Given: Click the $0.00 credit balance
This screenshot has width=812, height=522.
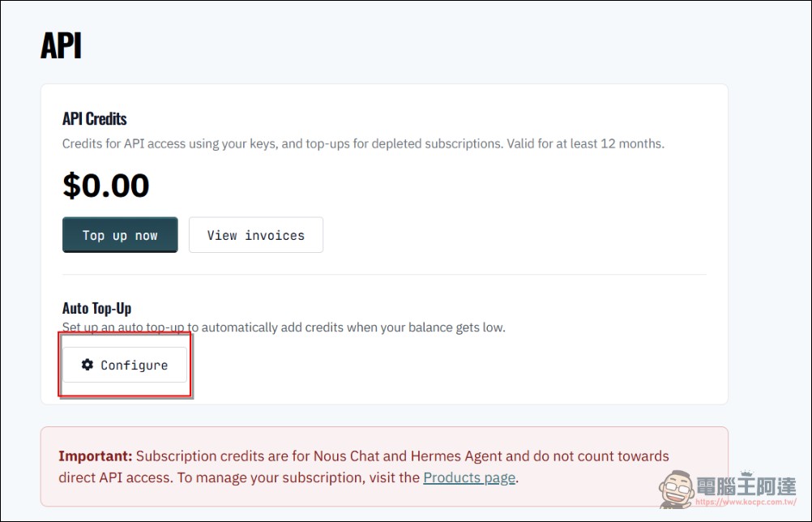Looking at the screenshot, I should point(106,186).
